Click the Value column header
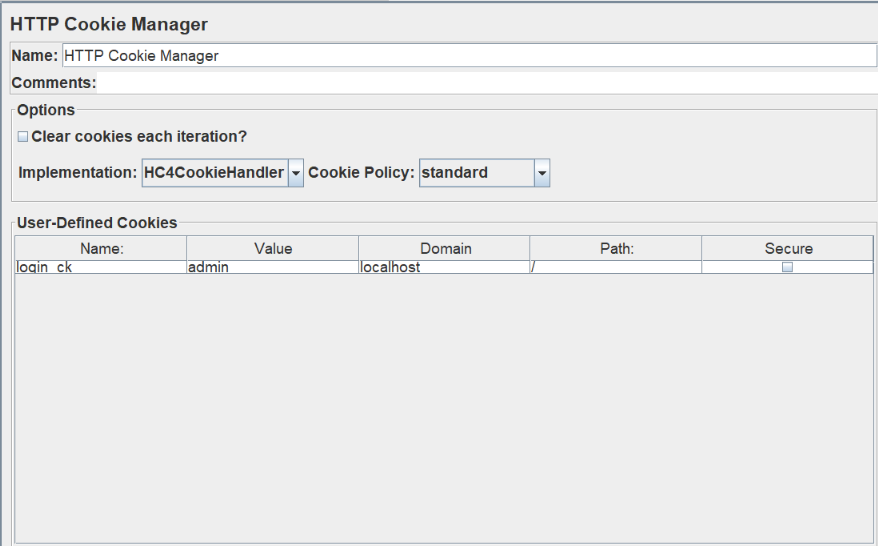Viewport: 878px width, 546px height. (x=272, y=248)
